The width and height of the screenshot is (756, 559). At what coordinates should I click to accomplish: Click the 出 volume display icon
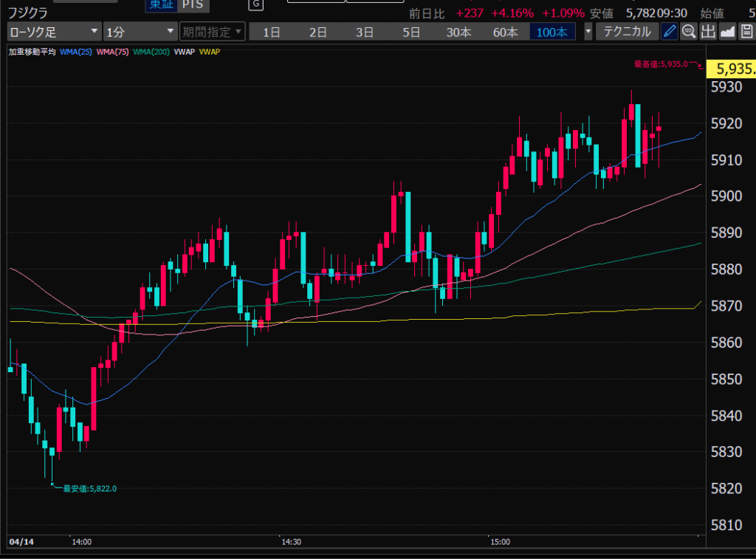pyautogui.click(x=708, y=31)
